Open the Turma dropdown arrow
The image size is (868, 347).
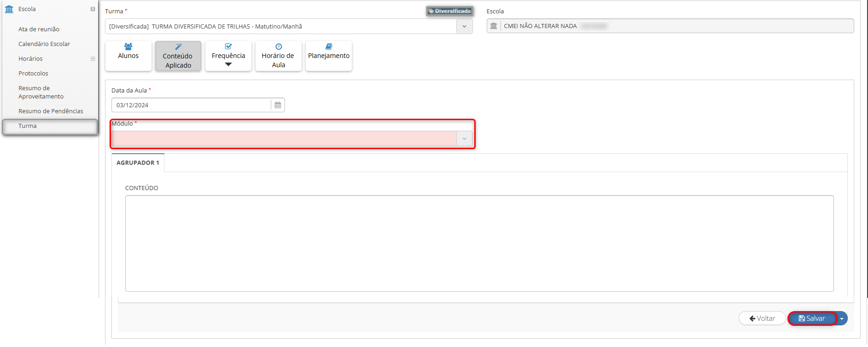[464, 26]
